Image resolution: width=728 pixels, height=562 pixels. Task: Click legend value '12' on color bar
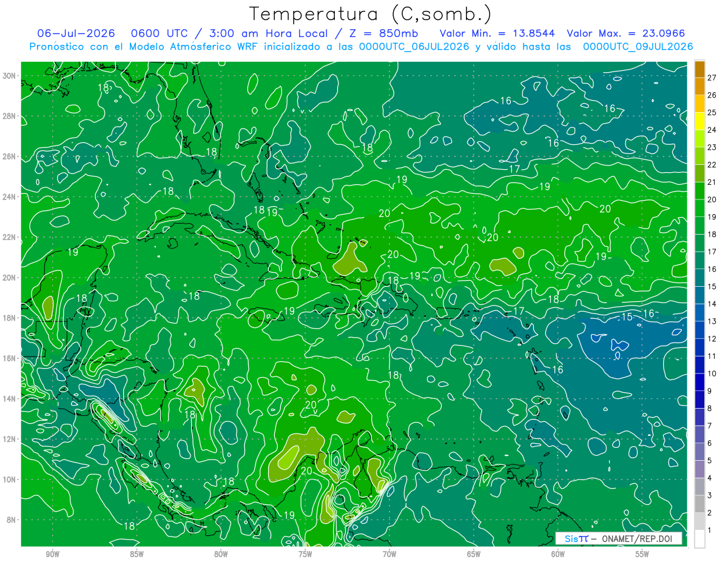click(712, 339)
